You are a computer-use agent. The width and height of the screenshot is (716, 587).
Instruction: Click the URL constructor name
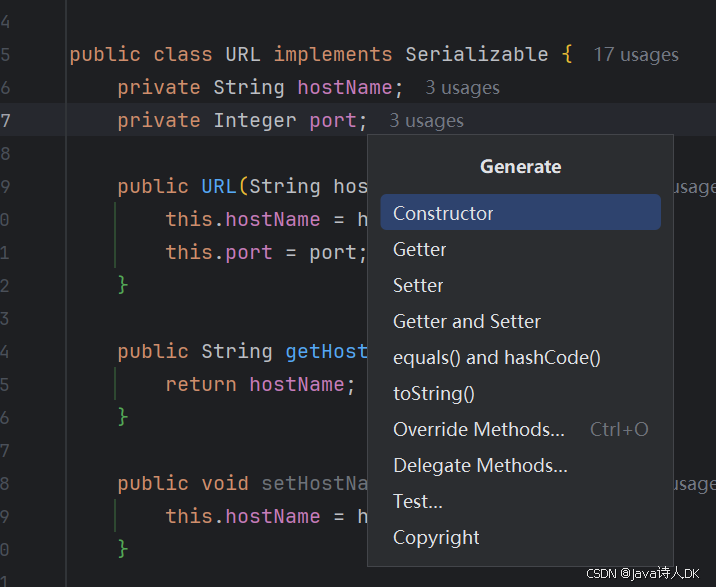coord(219,186)
